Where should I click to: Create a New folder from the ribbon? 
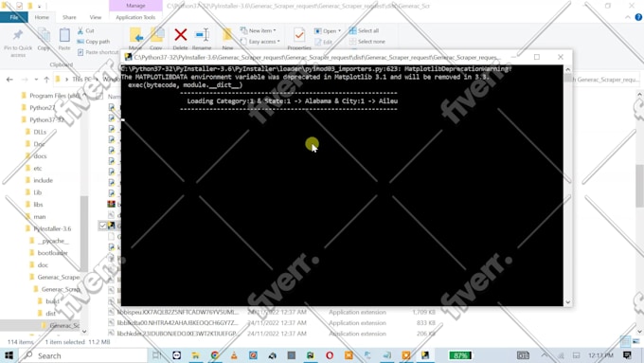click(x=227, y=39)
